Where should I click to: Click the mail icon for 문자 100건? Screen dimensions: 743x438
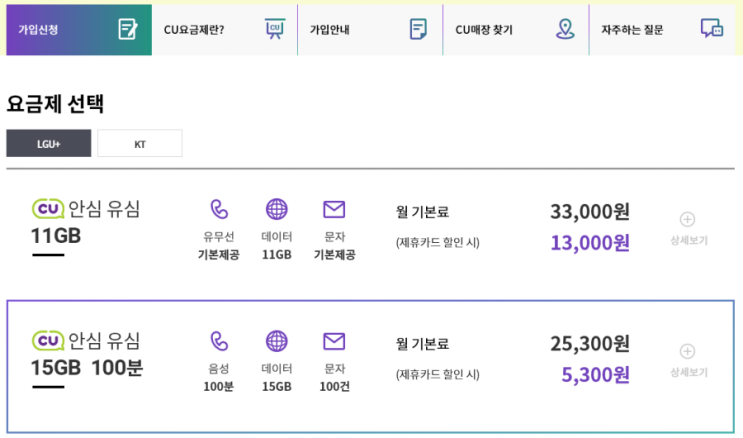[x=334, y=341]
